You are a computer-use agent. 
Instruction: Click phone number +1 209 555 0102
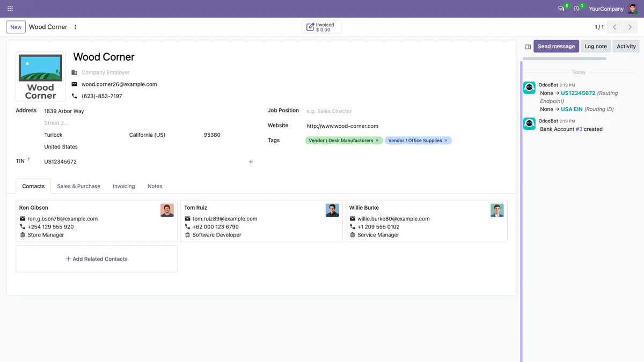pyautogui.click(x=378, y=227)
